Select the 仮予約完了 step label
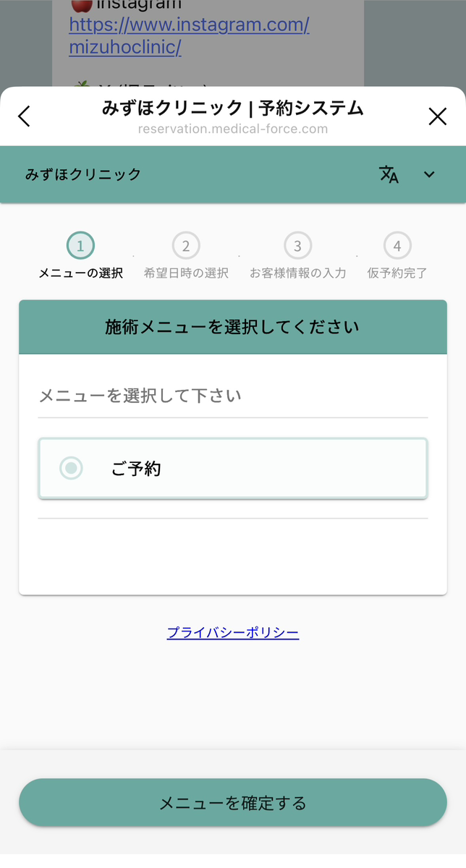The height and width of the screenshot is (868, 466). tap(397, 273)
